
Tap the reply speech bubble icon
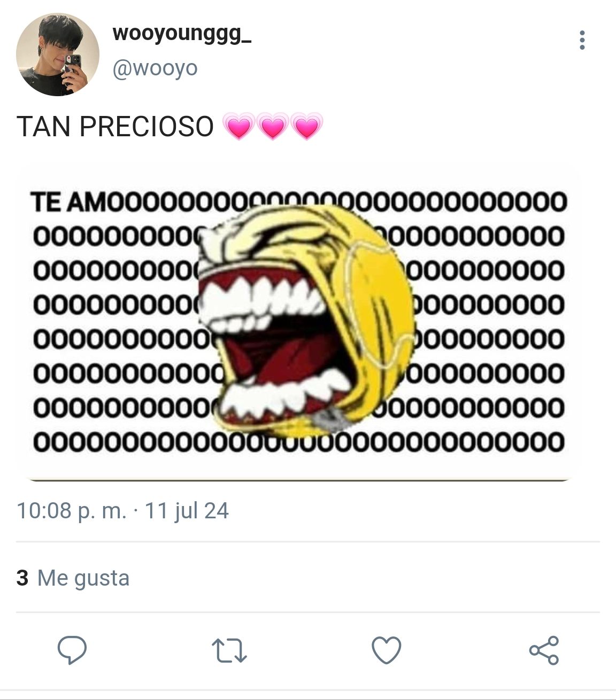72,650
